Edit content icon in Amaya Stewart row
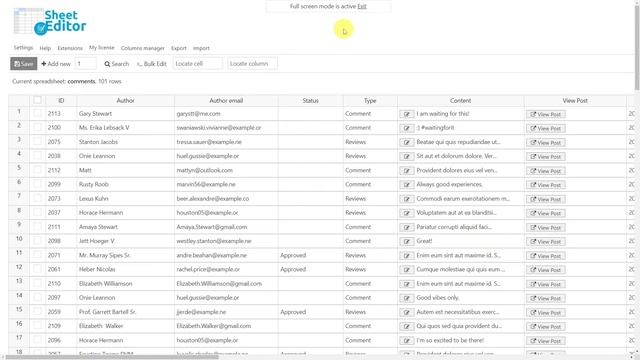The height and width of the screenshot is (360, 640). coord(407,227)
